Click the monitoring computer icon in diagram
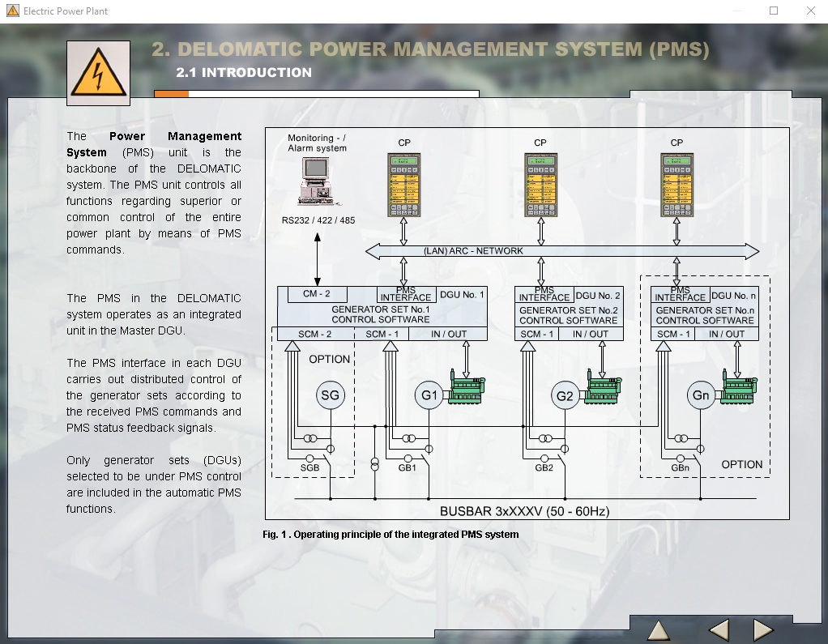 click(x=318, y=181)
